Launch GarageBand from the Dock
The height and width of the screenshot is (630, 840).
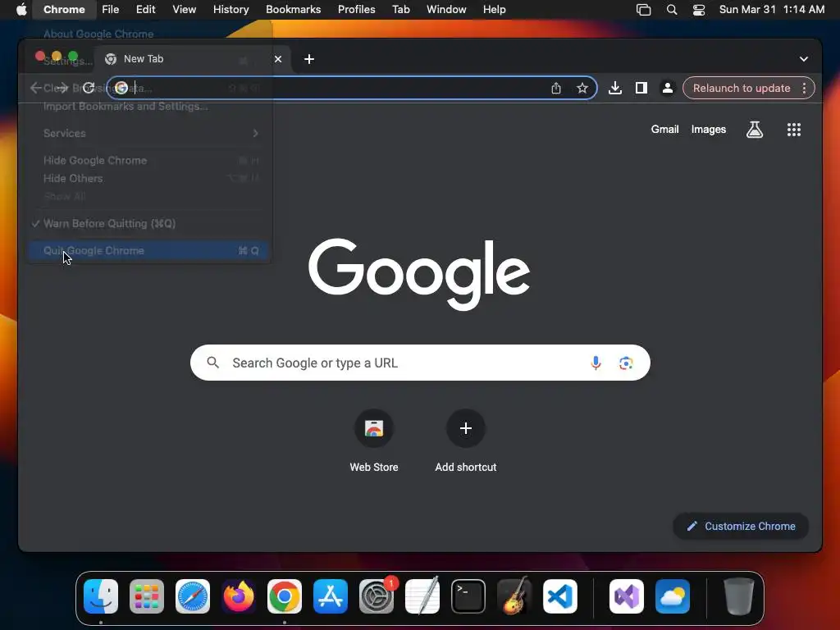tap(514, 596)
